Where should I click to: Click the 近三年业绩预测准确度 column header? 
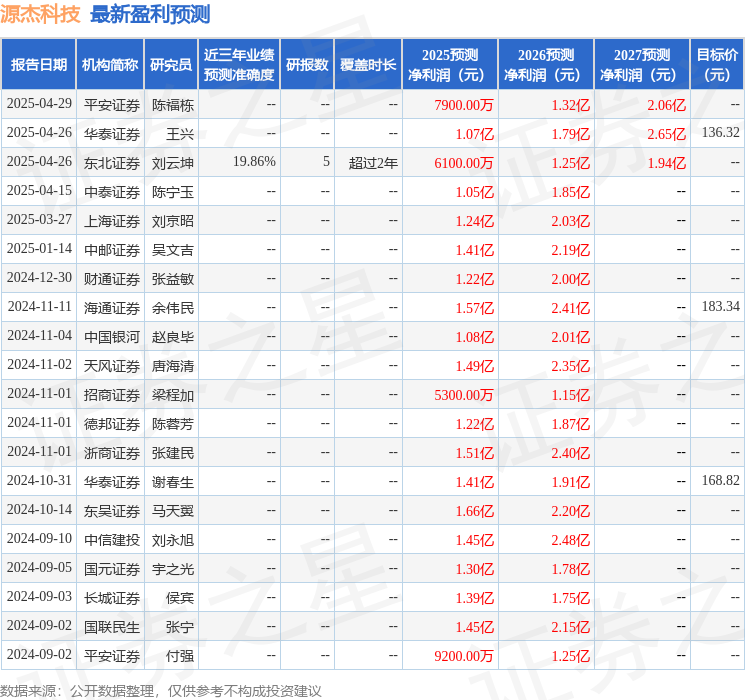tap(239, 65)
